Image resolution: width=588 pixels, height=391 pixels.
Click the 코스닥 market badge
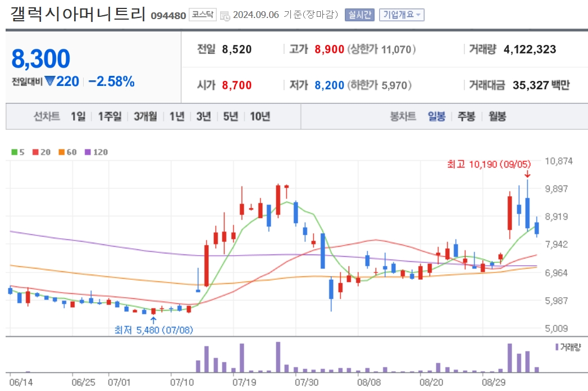point(203,15)
